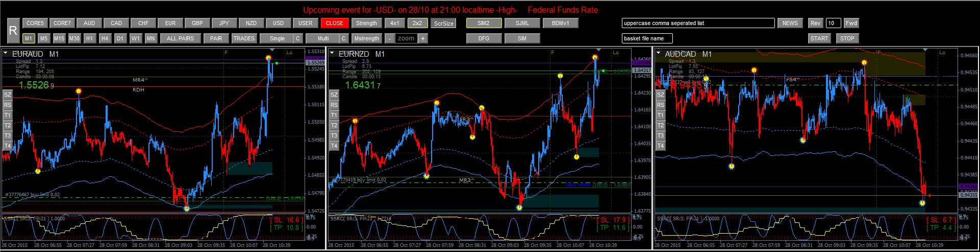
Task: Switch to the 2x2 chart layout
Action: tap(417, 23)
